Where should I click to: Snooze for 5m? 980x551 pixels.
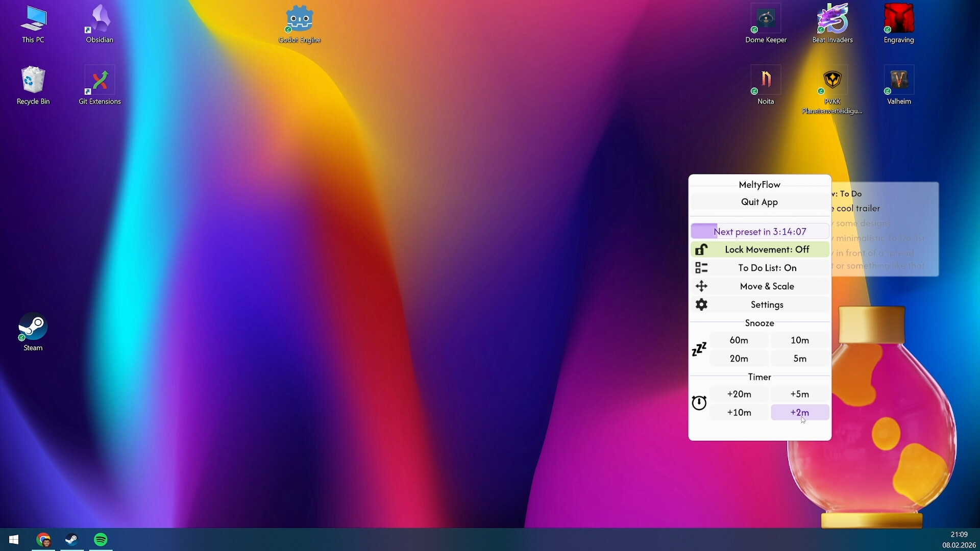[x=799, y=359]
